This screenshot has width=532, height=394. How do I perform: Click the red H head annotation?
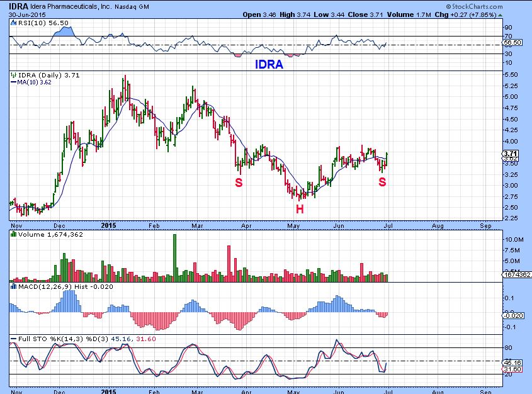(300, 209)
